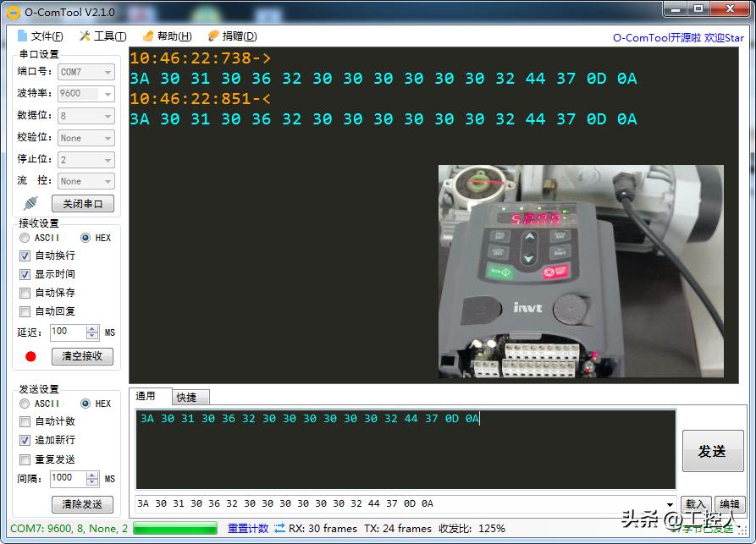Click the red receive status indicator circle
The image size is (756, 544).
pyautogui.click(x=30, y=355)
